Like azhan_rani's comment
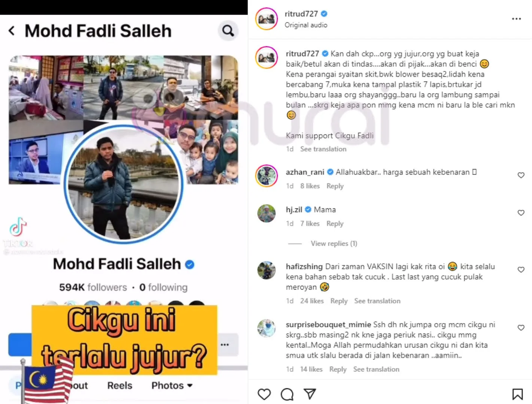Image resolution: width=532 pixels, height=404 pixels. click(x=521, y=175)
